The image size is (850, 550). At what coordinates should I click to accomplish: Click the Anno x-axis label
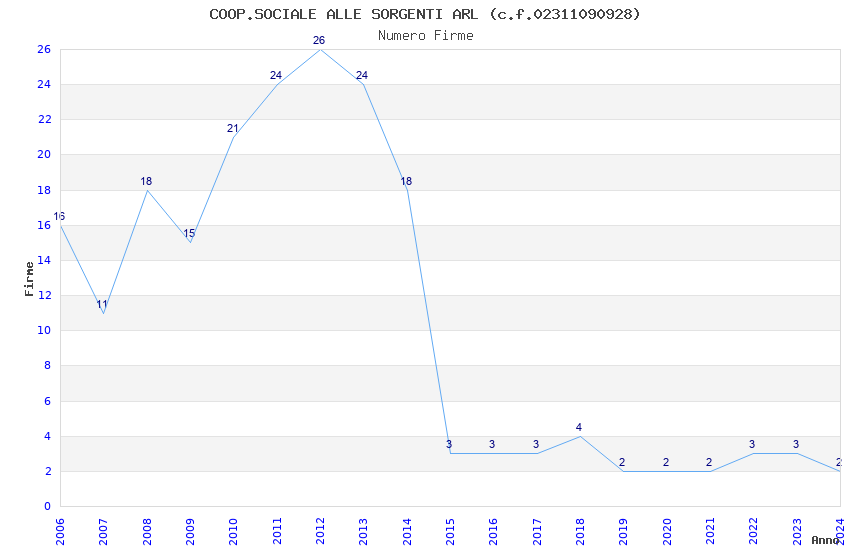click(825, 540)
